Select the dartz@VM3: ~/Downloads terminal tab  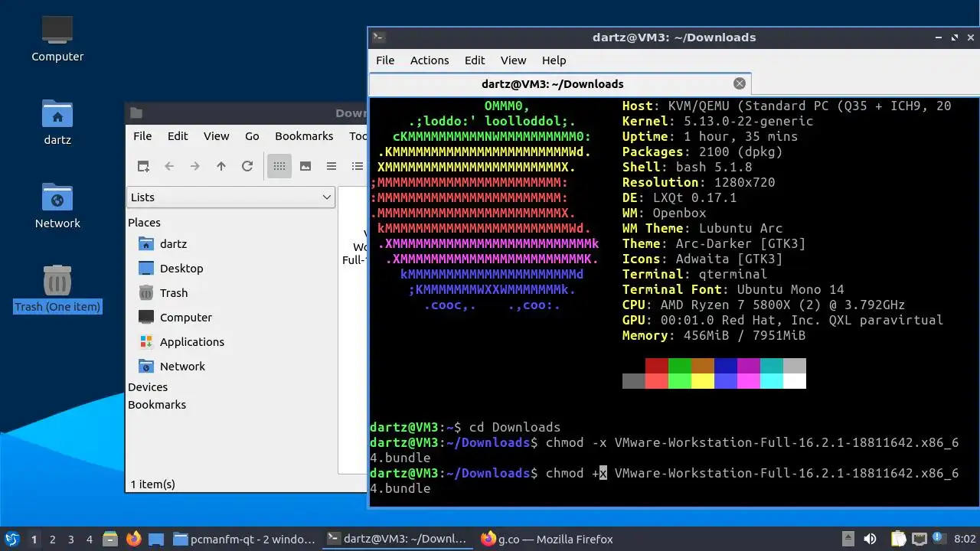560,84
